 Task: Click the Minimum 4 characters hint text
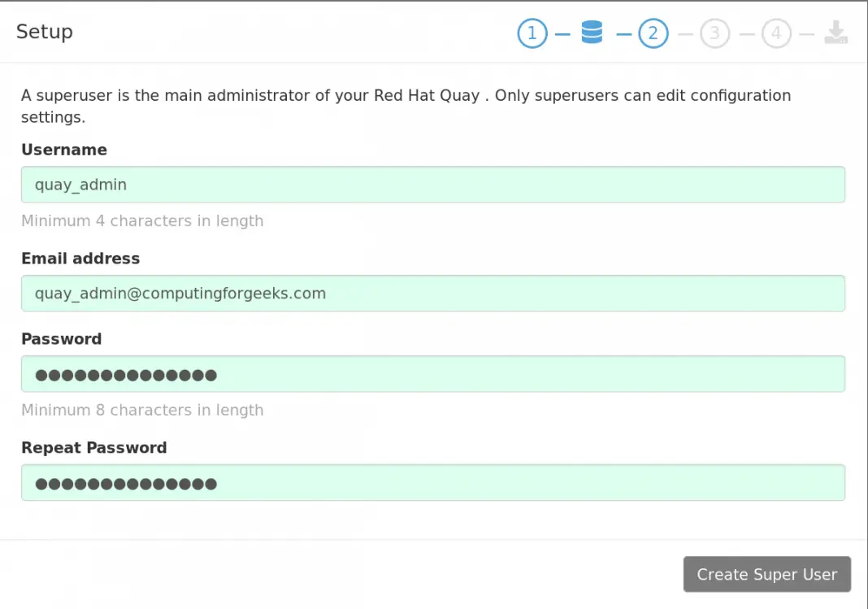click(x=142, y=220)
